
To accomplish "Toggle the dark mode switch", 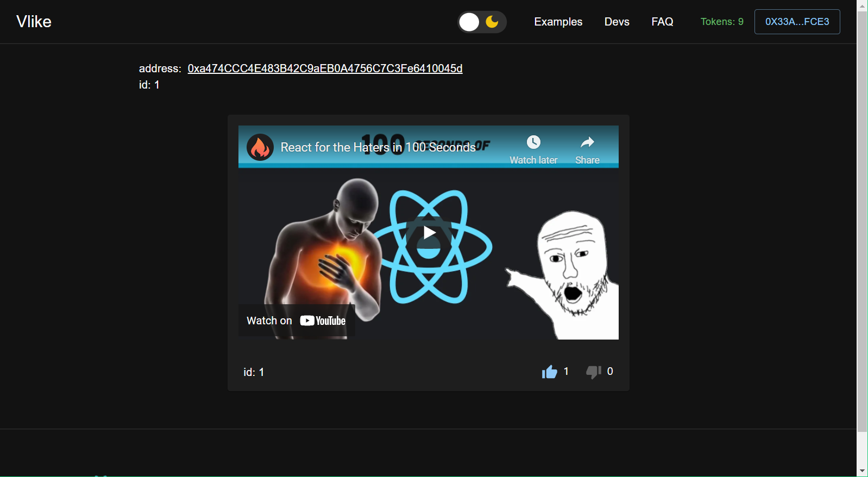I will 482,22.
